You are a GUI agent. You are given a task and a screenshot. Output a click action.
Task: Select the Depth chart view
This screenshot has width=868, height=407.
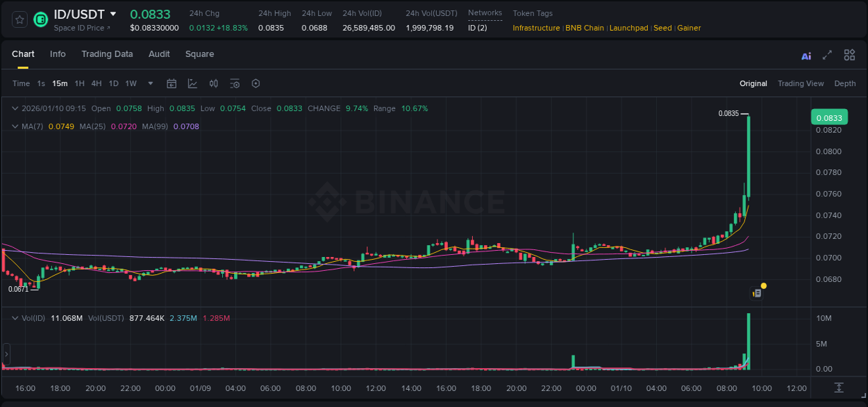844,83
